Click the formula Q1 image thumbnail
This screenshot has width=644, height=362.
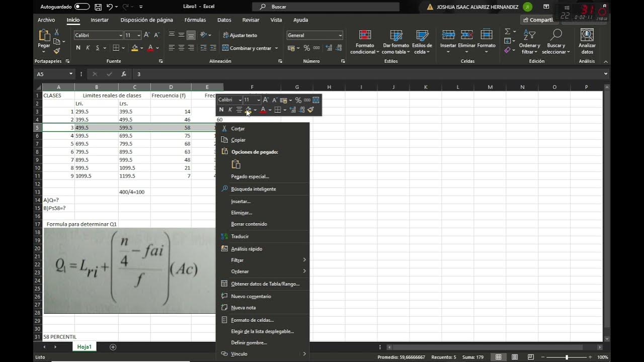click(x=130, y=270)
